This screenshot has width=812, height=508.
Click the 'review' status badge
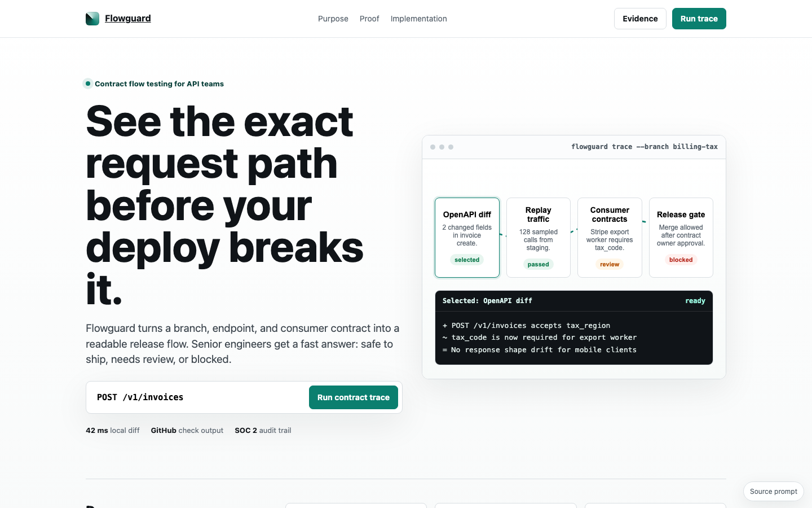pos(610,264)
